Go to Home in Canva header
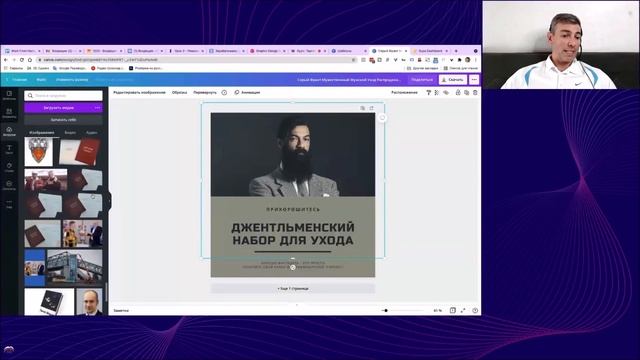This screenshot has width=640, height=360. pyautogui.click(x=19, y=80)
